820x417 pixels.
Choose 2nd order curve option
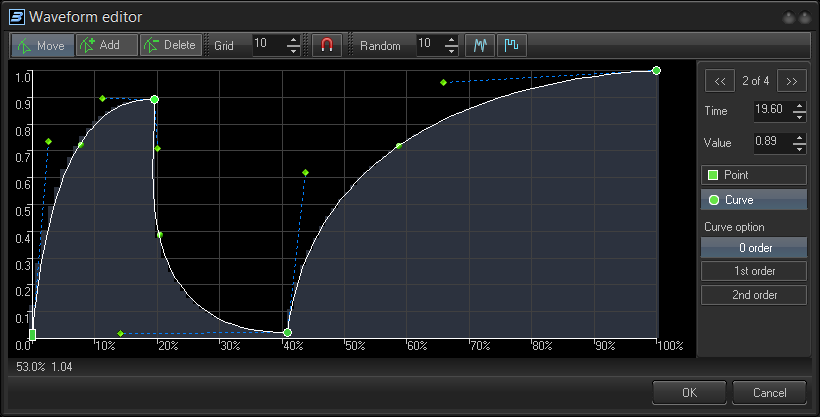pos(754,295)
